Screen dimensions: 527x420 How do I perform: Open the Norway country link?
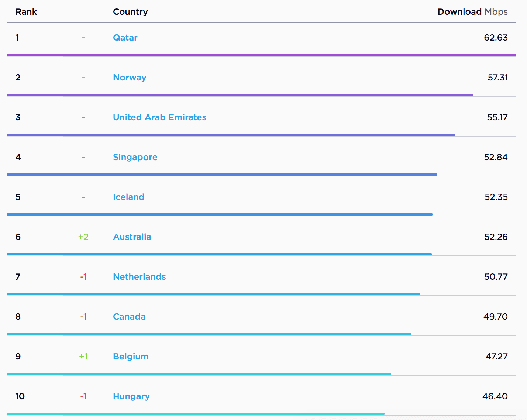tap(130, 78)
